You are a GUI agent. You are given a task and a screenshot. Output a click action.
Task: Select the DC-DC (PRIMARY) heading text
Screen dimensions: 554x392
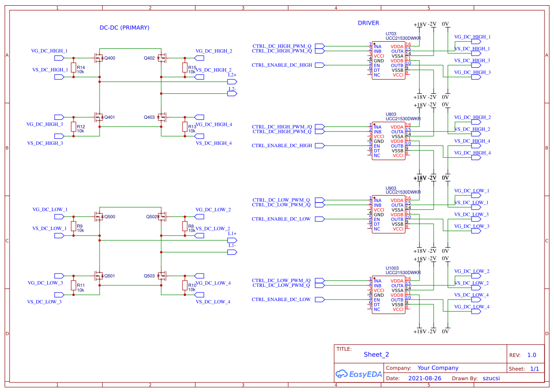pos(124,28)
